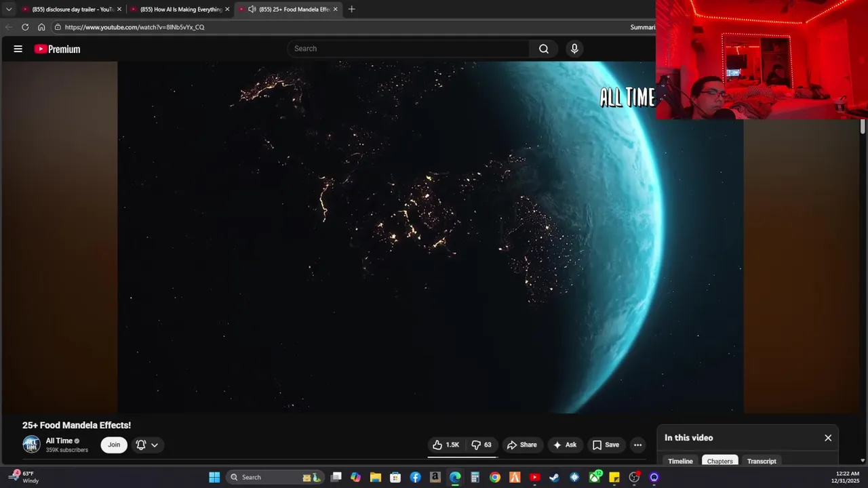The height and width of the screenshot is (488, 868).
Task: Reload the current page
Action: coord(25,27)
